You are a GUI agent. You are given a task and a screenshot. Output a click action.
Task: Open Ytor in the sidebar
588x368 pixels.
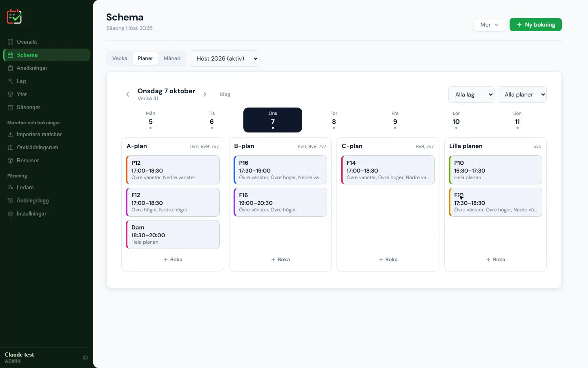click(x=47, y=94)
